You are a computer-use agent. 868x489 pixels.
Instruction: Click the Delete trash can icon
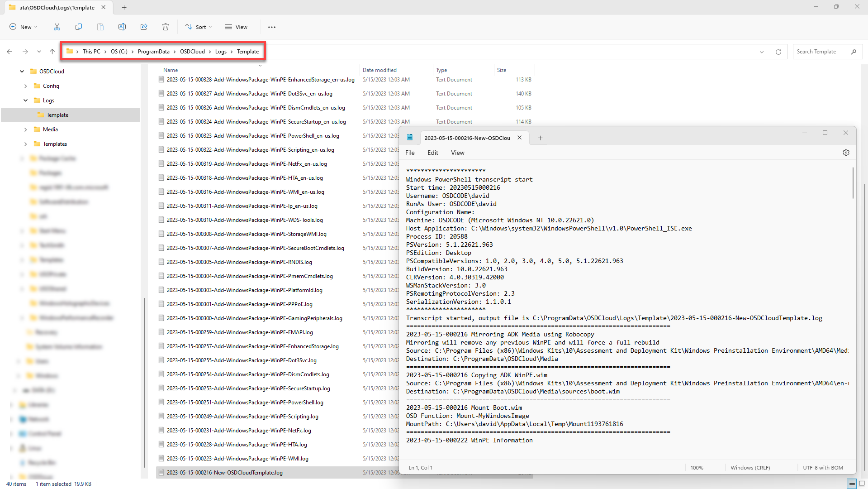(166, 27)
